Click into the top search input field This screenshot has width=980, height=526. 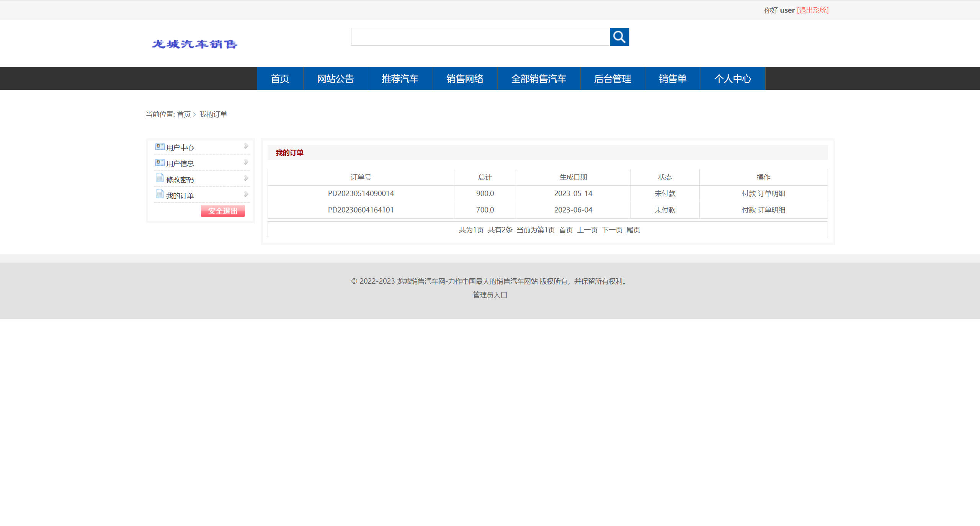[480, 37]
